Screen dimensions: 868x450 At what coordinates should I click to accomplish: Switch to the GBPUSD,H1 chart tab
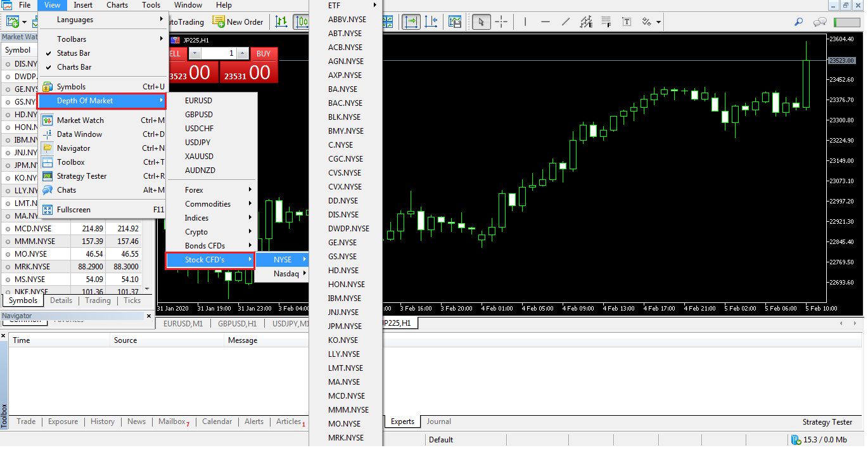(238, 323)
